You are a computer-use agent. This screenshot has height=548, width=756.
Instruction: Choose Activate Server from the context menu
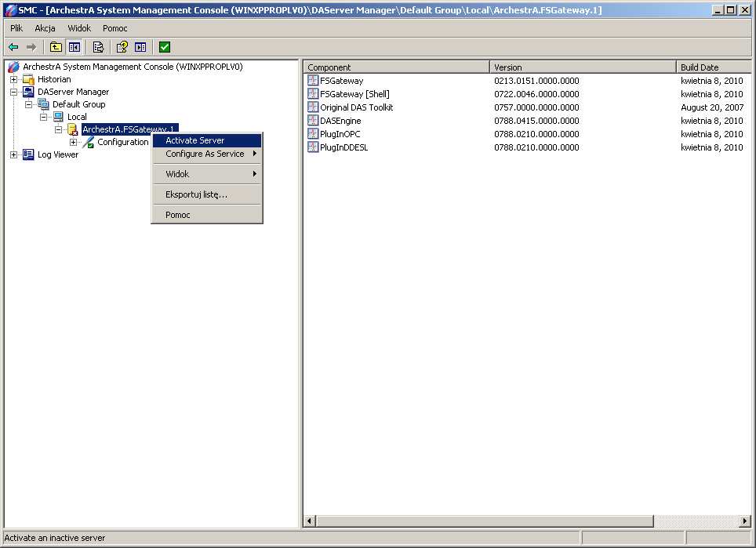207,140
